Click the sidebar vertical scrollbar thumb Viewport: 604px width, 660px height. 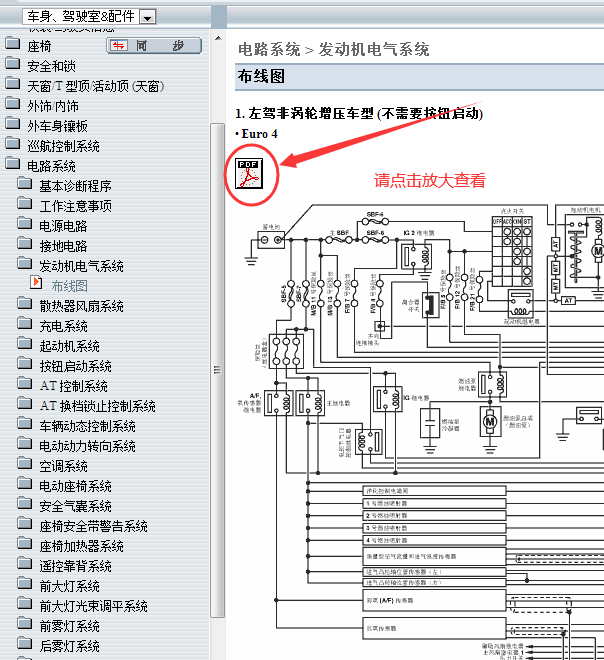217,370
